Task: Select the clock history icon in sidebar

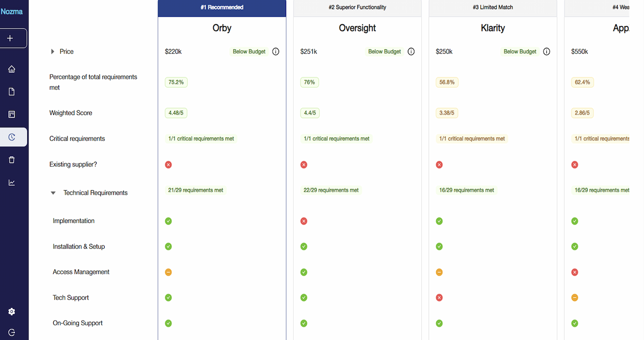Action: coord(12,138)
